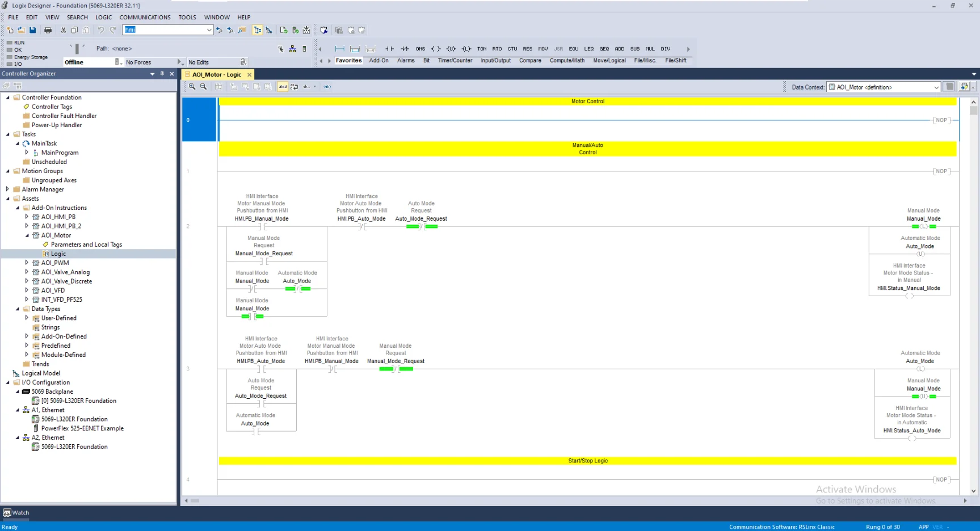Select Controller Tags in the organizer
Viewport: 980px width, 531px height.
[52, 107]
